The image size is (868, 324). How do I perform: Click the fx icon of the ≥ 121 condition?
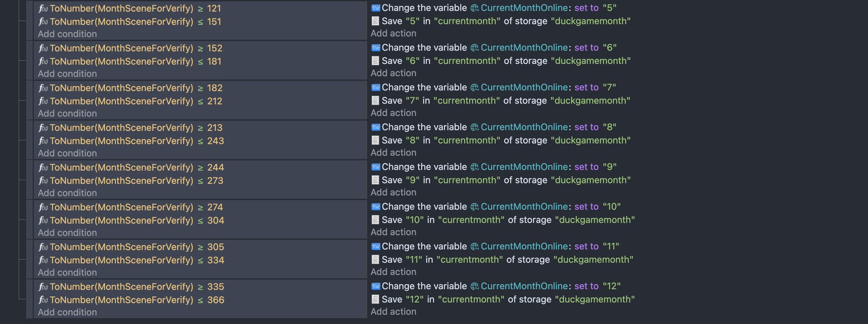43,9
